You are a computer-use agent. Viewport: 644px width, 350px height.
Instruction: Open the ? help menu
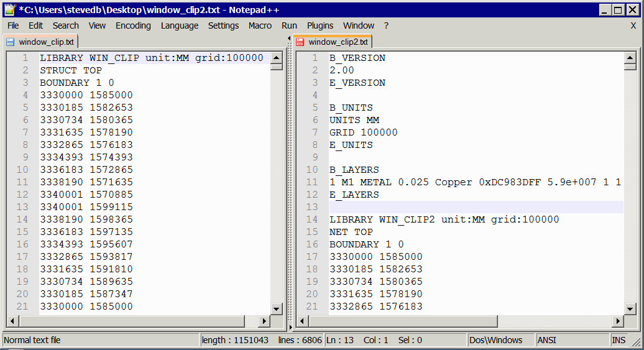[x=386, y=25]
